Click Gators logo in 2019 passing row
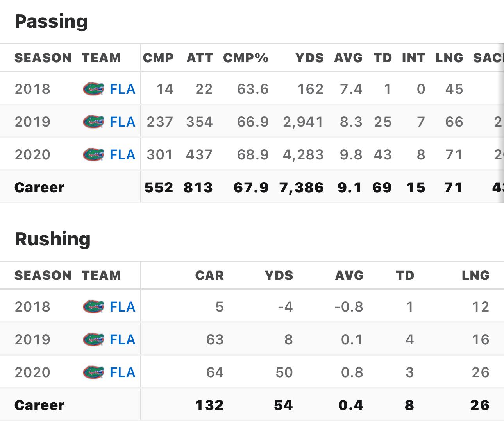Image resolution: width=504 pixels, height=428 pixels. click(x=94, y=122)
